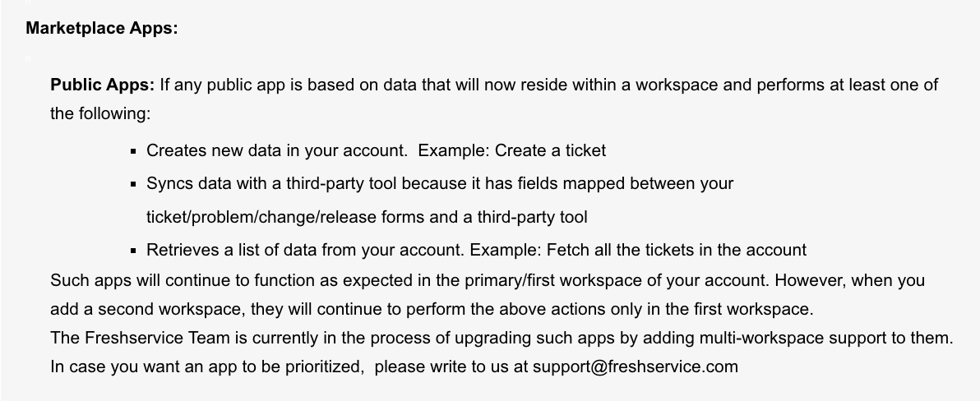Click the word multi-workspace
980x401 pixels.
coord(761,338)
